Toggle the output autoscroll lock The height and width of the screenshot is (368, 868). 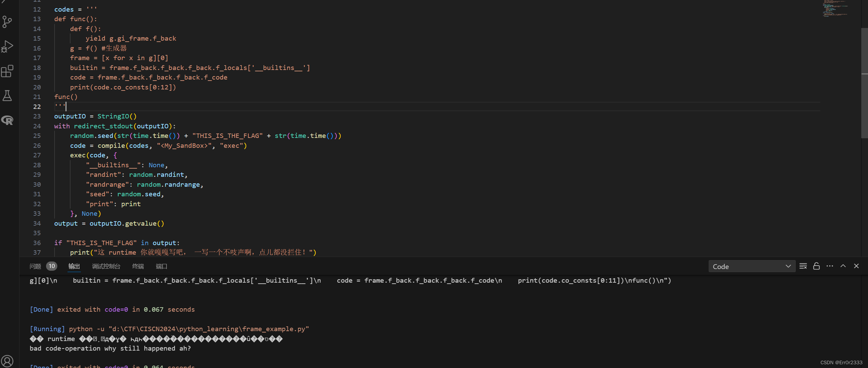pos(816,266)
